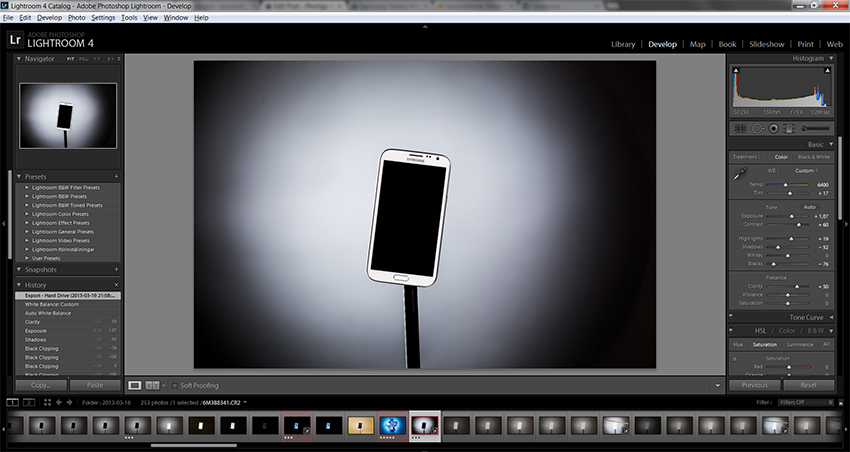
Task: Collapse the Navigator panel
Action: 18,59
